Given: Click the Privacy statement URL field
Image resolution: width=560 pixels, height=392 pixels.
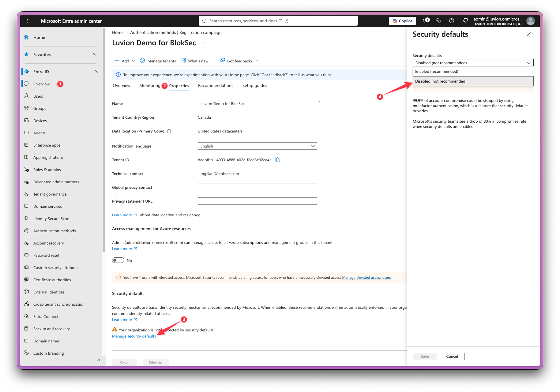Looking at the screenshot, I should click(257, 201).
